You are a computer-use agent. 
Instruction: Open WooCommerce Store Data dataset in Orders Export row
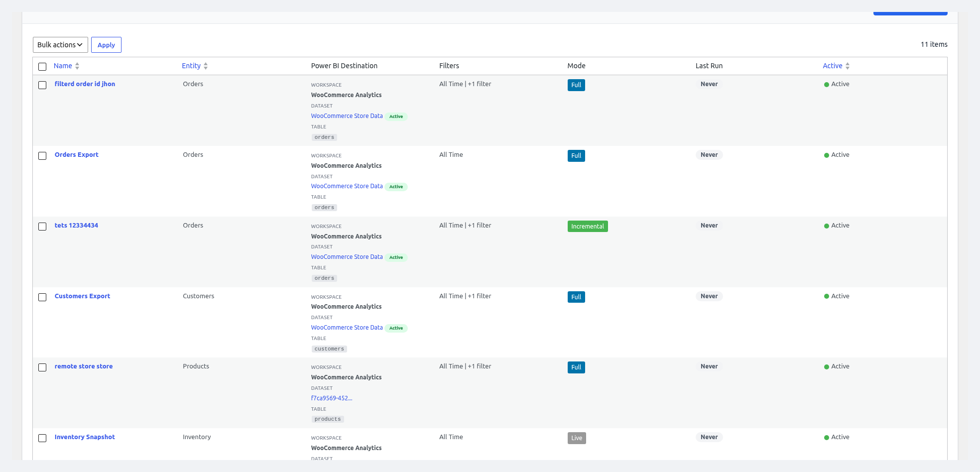(x=347, y=186)
